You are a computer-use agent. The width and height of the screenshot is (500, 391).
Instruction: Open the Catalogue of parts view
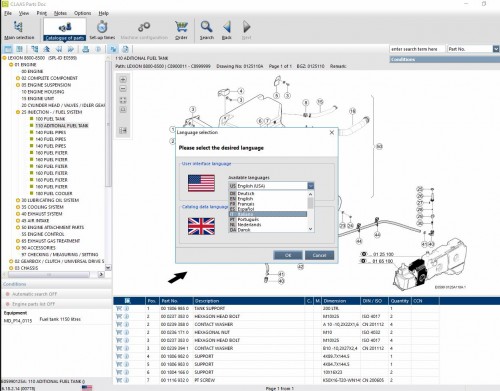point(65,30)
